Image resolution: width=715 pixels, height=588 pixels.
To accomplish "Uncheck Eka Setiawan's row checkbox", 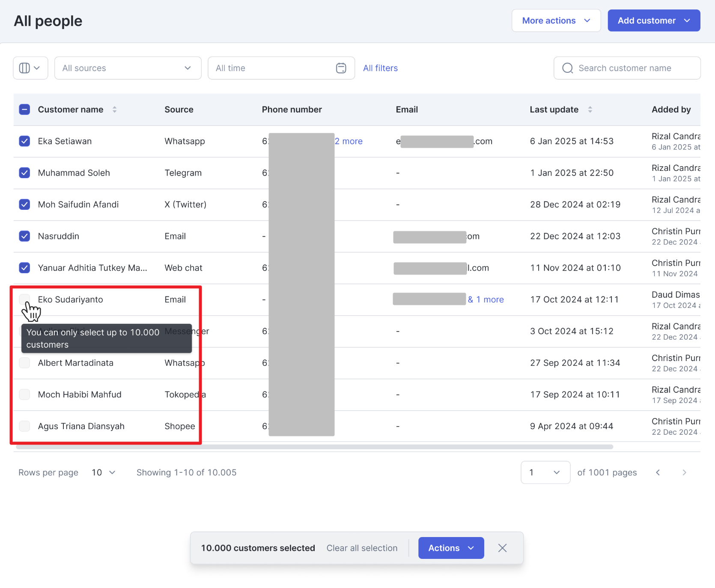I will point(24,141).
